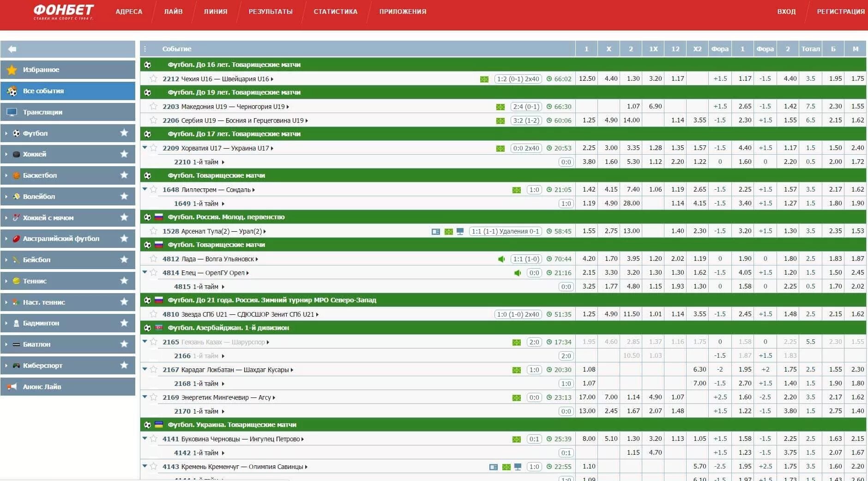Open video broadcast for Кремень Кременчуг match

point(518,467)
